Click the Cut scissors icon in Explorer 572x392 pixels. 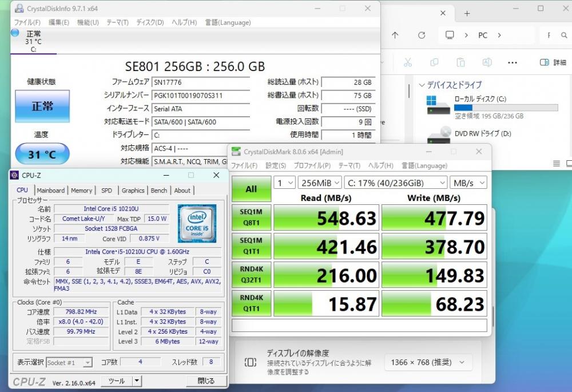[407, 62]
